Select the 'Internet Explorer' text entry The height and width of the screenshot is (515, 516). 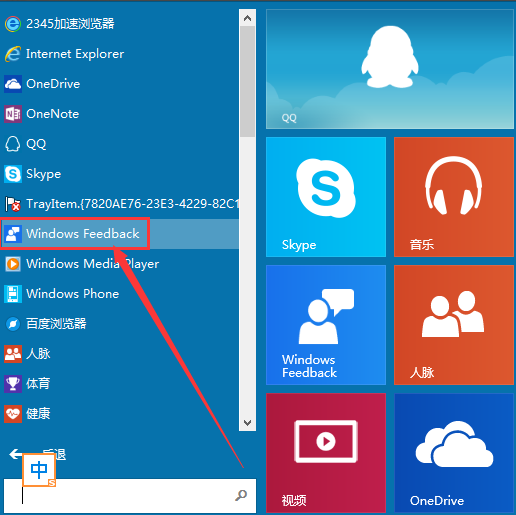(x=75, y=54)
